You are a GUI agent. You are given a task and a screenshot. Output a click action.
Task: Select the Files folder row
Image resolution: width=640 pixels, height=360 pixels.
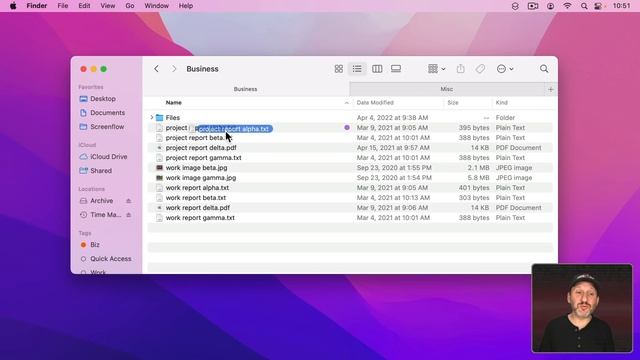tap(350, 118)
